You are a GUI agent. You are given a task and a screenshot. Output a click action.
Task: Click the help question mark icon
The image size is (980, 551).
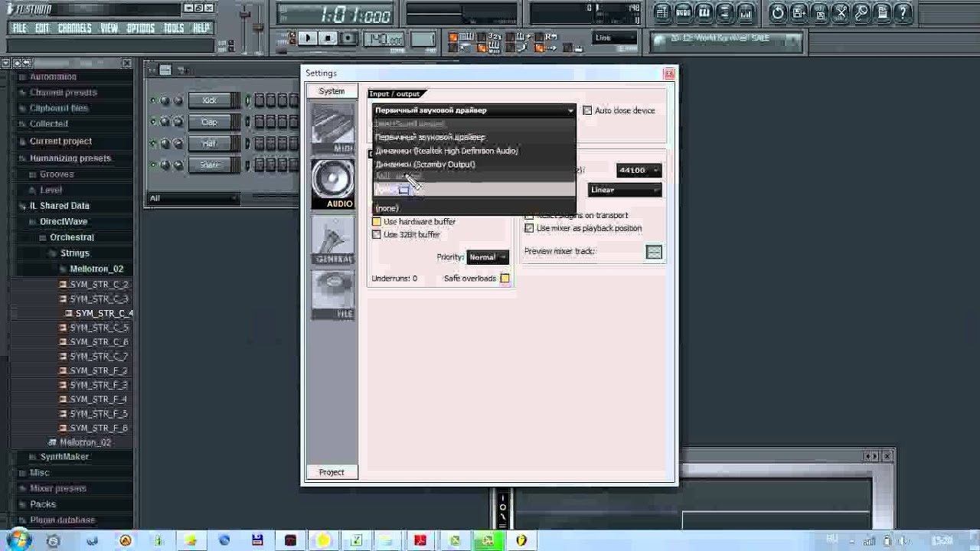click(903, 12)
